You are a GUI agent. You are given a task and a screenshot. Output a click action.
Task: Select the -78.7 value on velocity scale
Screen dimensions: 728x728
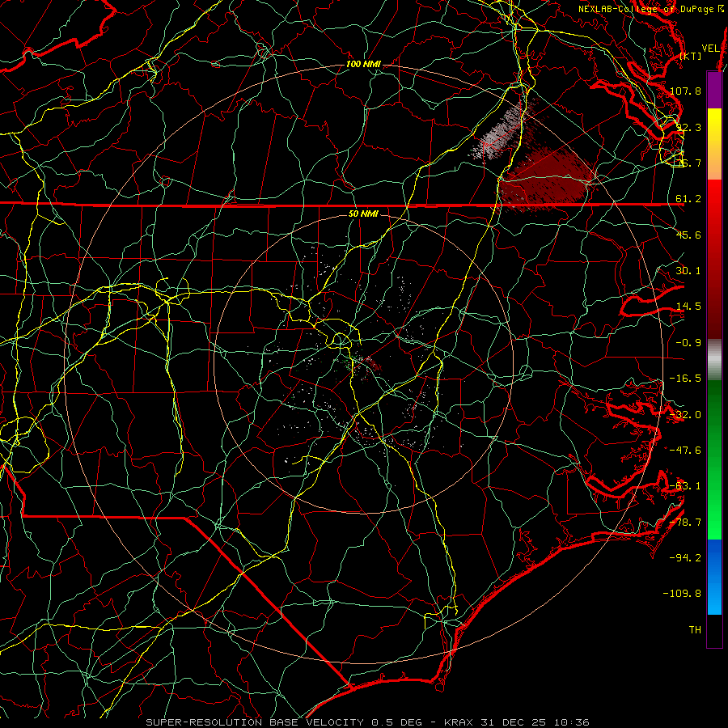point(685,523)
